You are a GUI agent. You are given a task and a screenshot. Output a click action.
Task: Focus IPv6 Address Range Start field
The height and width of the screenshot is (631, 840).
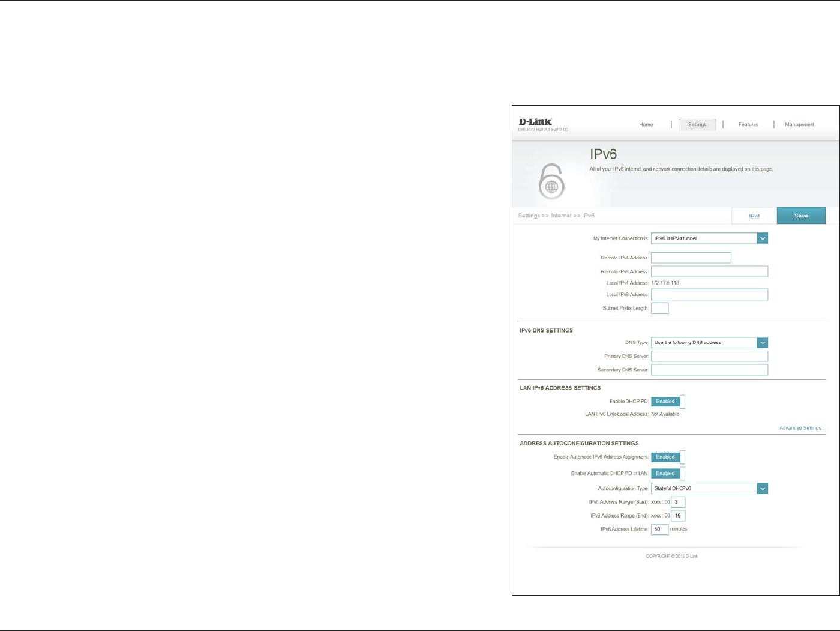(678, 502)
